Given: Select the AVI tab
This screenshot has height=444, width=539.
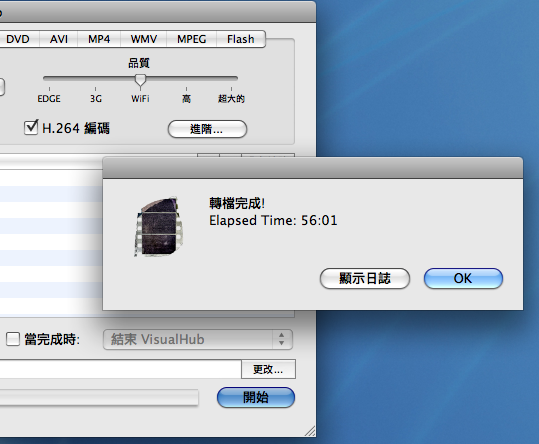Looking at the screenshot, I should coord(58,39).
